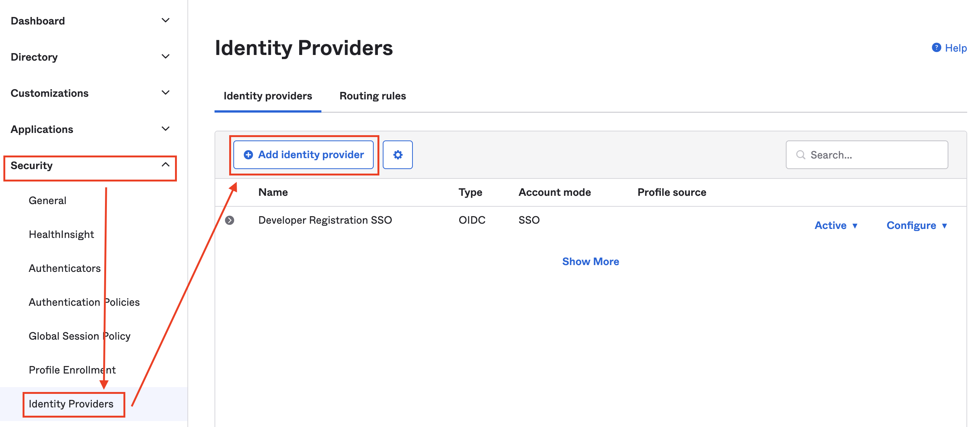The width and height of the screenshot is (980, 427).
Task: Open Authentication Policies in the sidebar
Action: [x=84, y=302]
